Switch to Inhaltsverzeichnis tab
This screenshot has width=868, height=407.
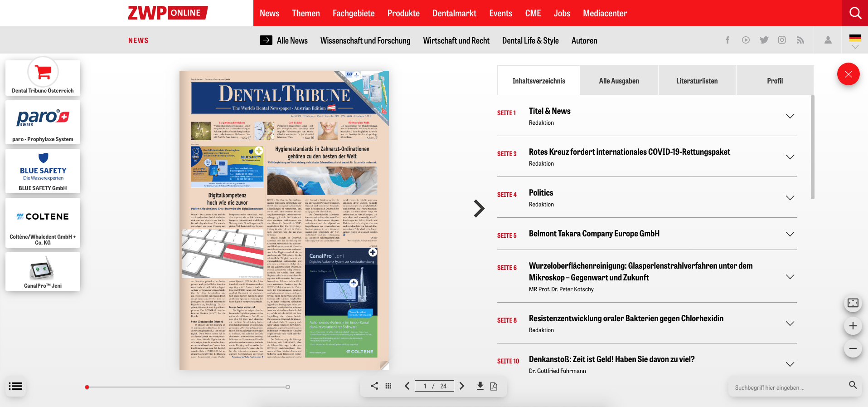538,80
